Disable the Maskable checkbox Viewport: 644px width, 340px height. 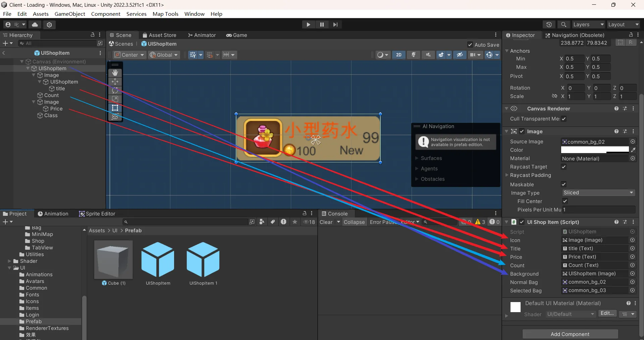click(x=564, y=184)
